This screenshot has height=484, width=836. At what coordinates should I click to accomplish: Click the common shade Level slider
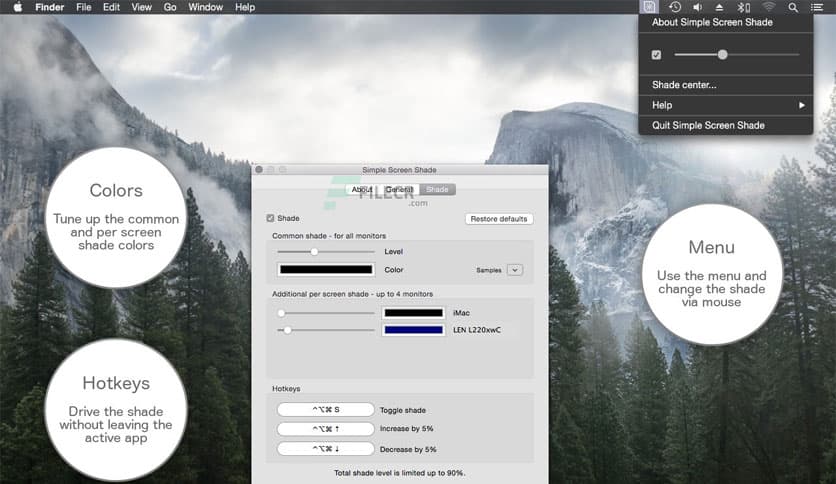(326, 251)
